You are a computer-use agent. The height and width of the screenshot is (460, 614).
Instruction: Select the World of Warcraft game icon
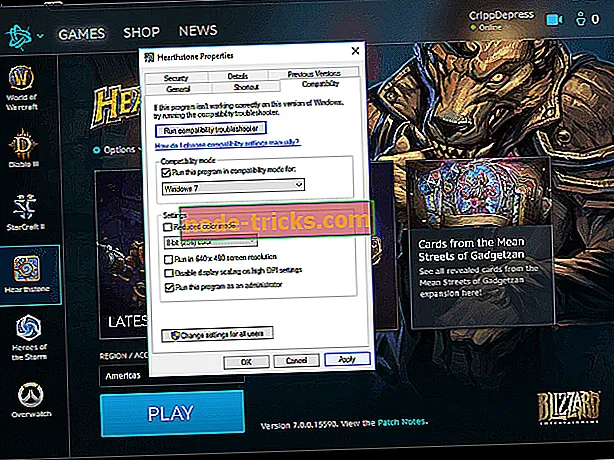point(22,78)
